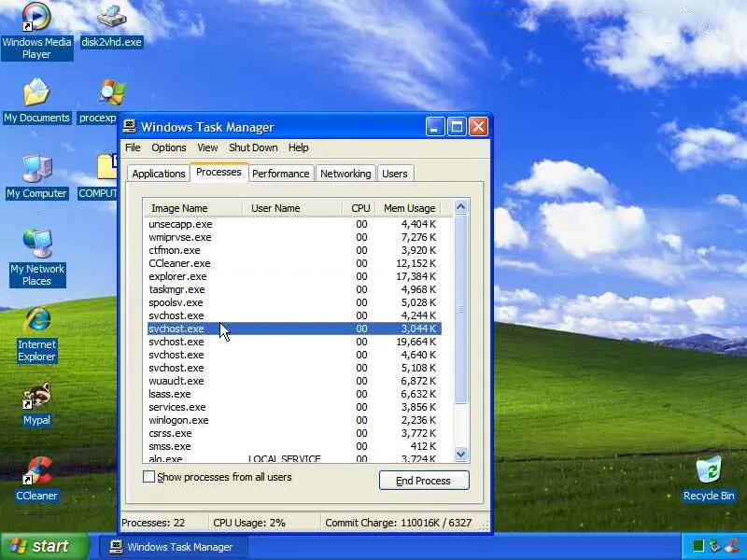
Task: Select the smss.exe process
Action: coord(294,446)
